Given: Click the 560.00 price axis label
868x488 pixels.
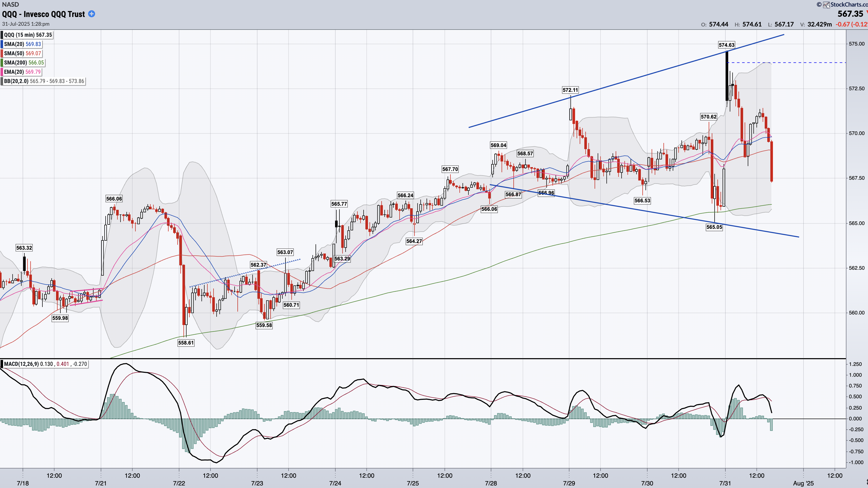Looking at the screenshot, I should pos(856,313).
